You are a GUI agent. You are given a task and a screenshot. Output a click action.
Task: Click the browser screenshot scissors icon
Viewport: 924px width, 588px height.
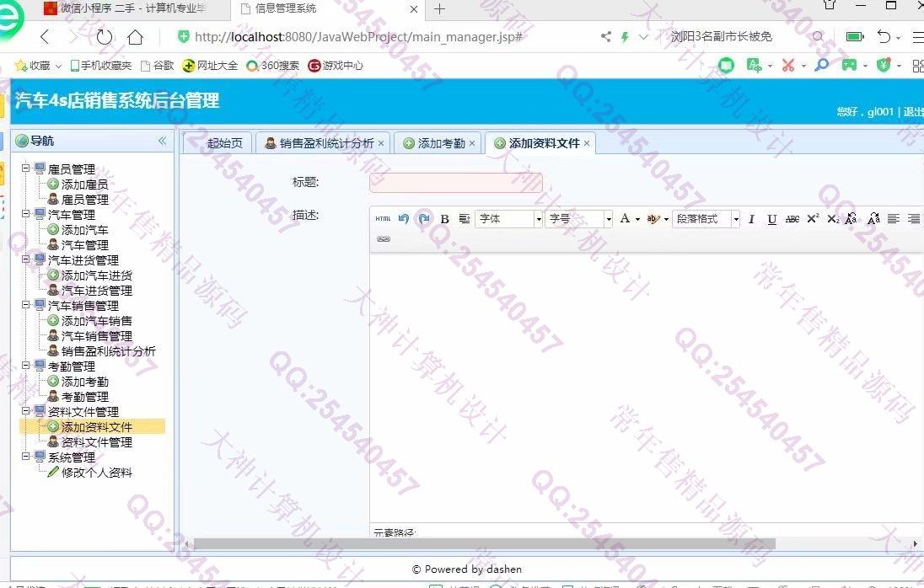(x=788, y=65)
